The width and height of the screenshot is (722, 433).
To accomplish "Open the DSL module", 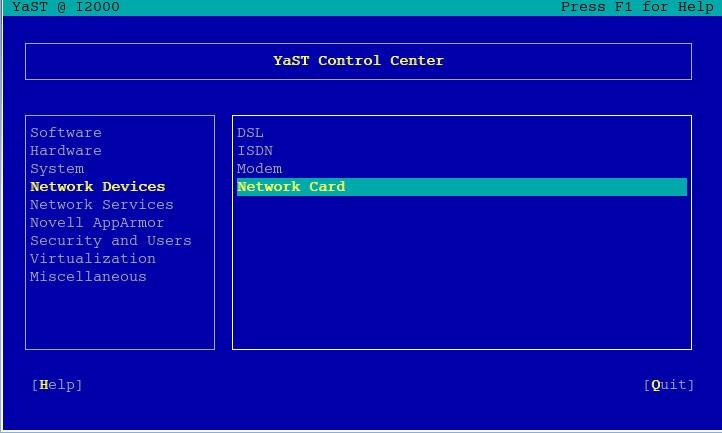I will point(250,133).
